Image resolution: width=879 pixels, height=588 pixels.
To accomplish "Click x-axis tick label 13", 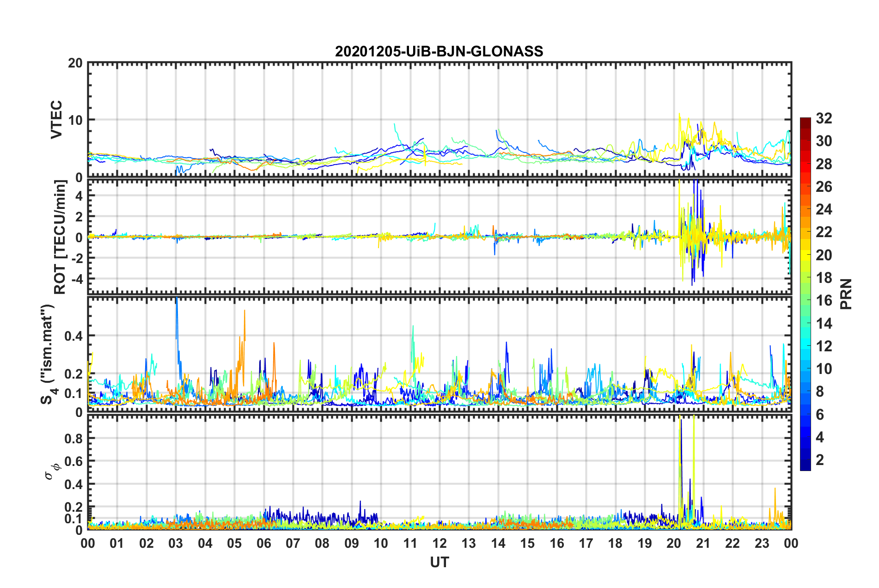I will 469,543.
